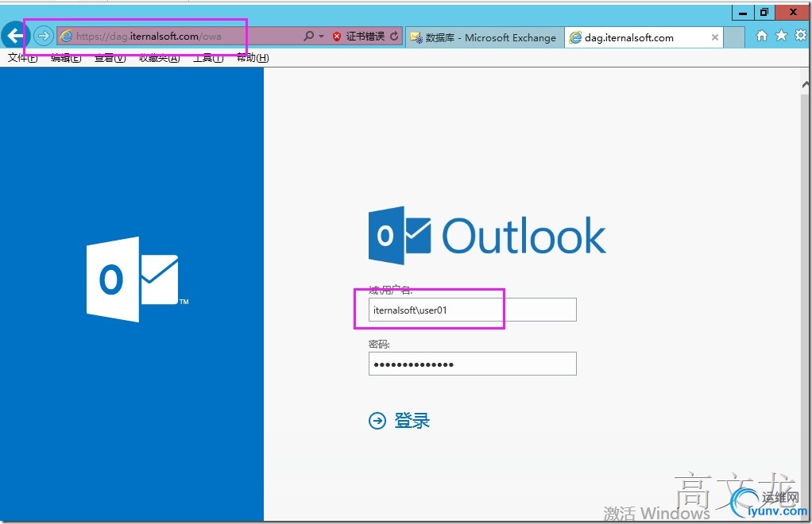The width and height of the screenshot is (812, 524).
Task: Click the browser Forward arrow button
Action: pyautogui.click(x=44, y=36)
